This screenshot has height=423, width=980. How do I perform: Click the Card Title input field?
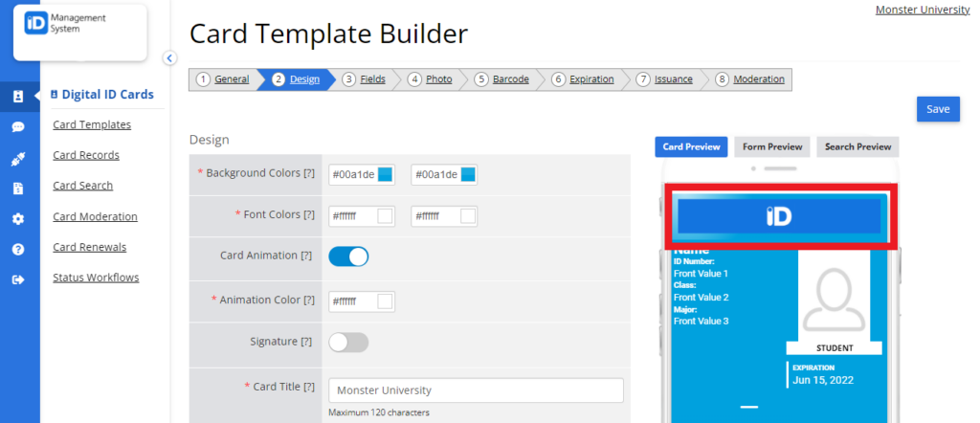[x=476, y=390]
